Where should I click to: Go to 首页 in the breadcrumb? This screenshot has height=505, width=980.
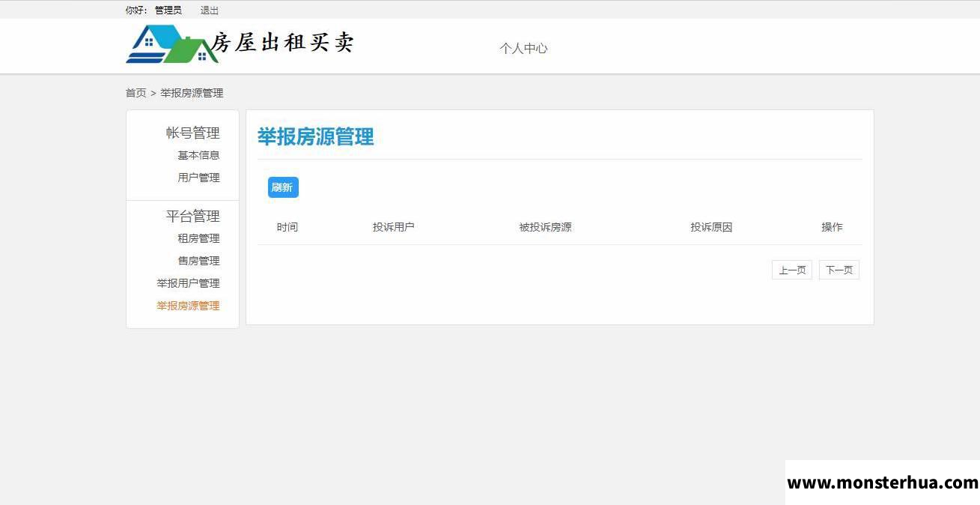click(136, 93)
